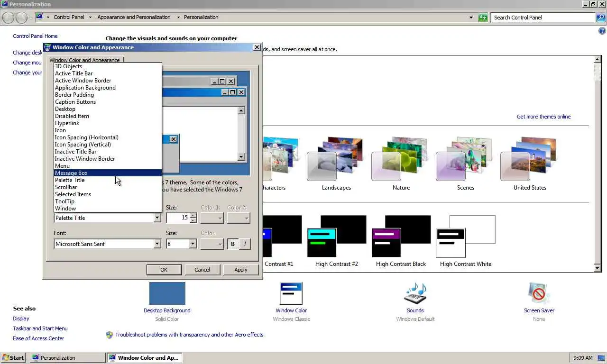Click preview window scrollbar down arrow

tap(241, 157)
